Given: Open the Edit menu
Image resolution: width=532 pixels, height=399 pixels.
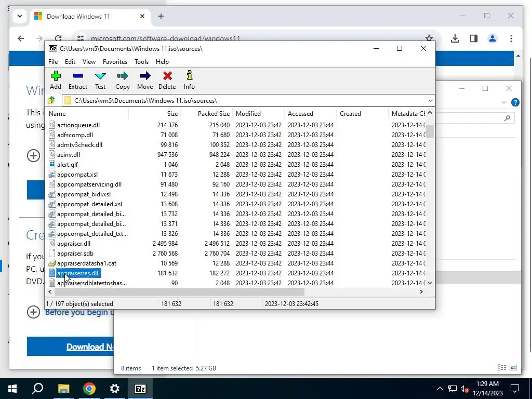Looking at the screenshot, I should coord(70,62).
